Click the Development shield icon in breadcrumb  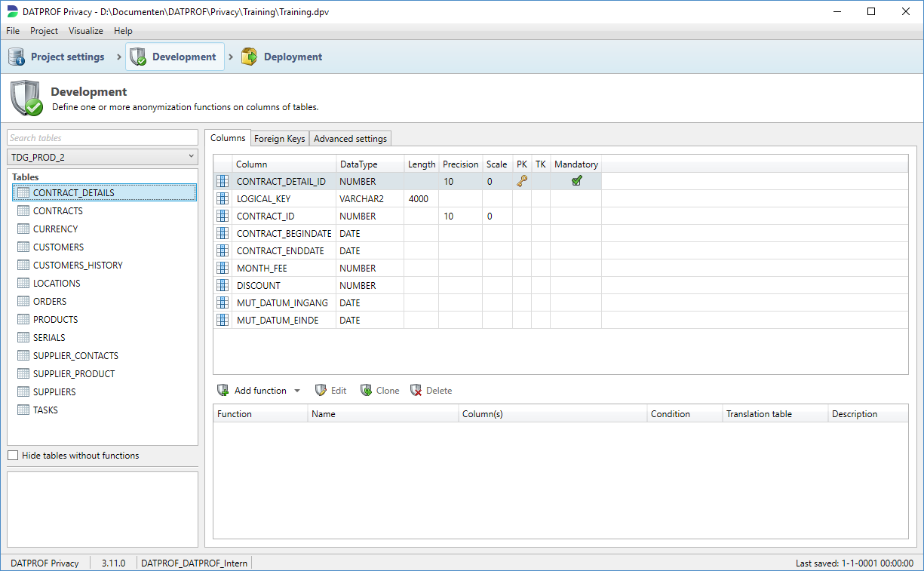[138, 57]
